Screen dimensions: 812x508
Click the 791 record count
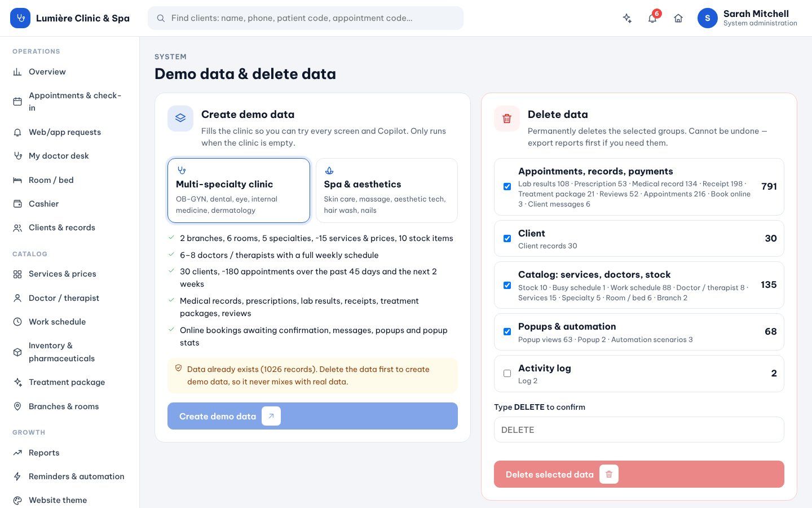coord(769,187)
